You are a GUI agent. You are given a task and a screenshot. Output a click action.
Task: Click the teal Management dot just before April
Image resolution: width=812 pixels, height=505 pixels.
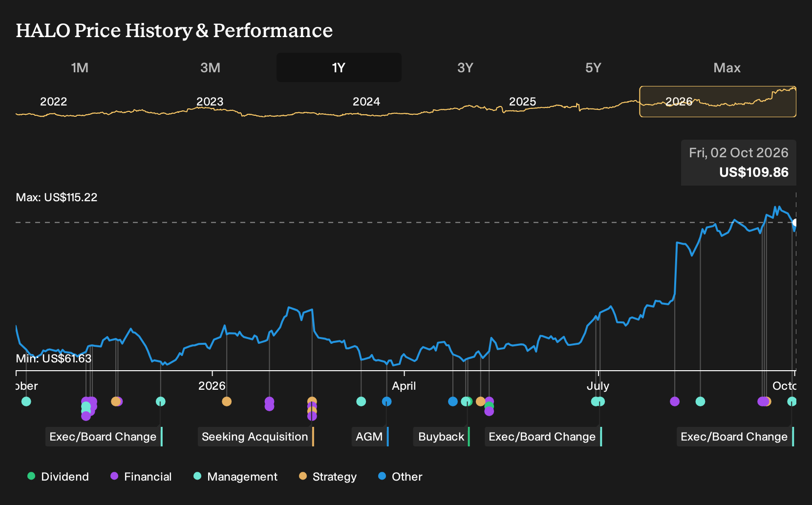point(361,401)
